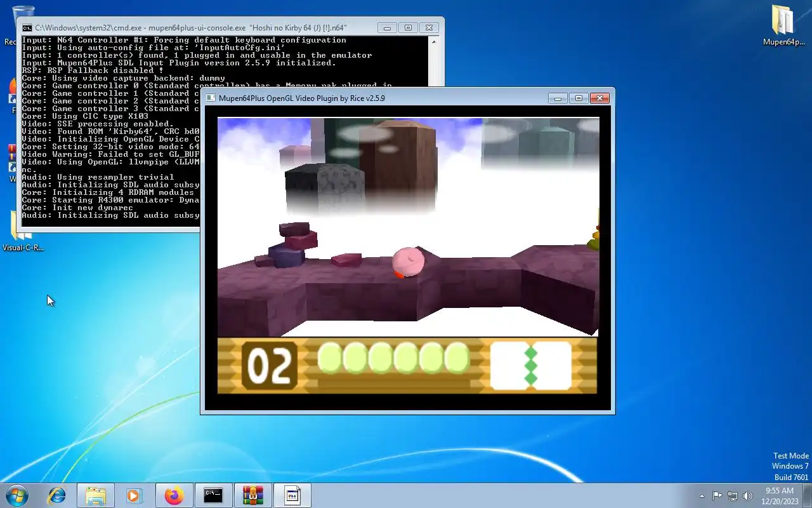
Task: Maximize the Mupen64Plus OpenGL video window
Action: point(579,98)
